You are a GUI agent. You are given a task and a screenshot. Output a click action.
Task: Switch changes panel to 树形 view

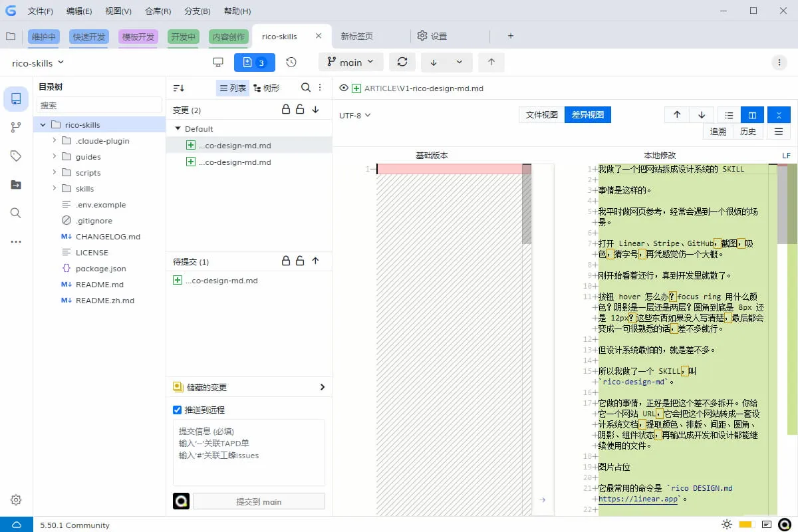pyautogui.click(x=266, y=88)
